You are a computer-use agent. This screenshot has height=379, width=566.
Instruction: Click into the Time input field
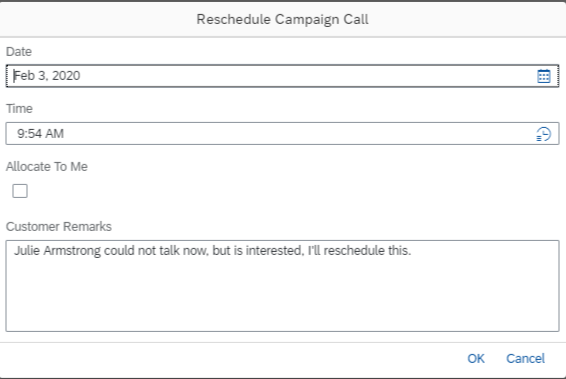click(282, 134)
